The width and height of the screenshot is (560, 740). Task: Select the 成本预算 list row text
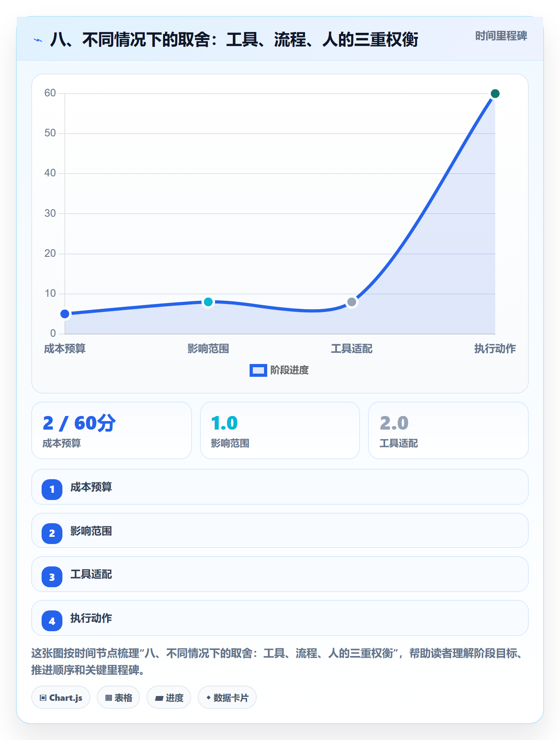pyautogui.click(x=91, y=487)
